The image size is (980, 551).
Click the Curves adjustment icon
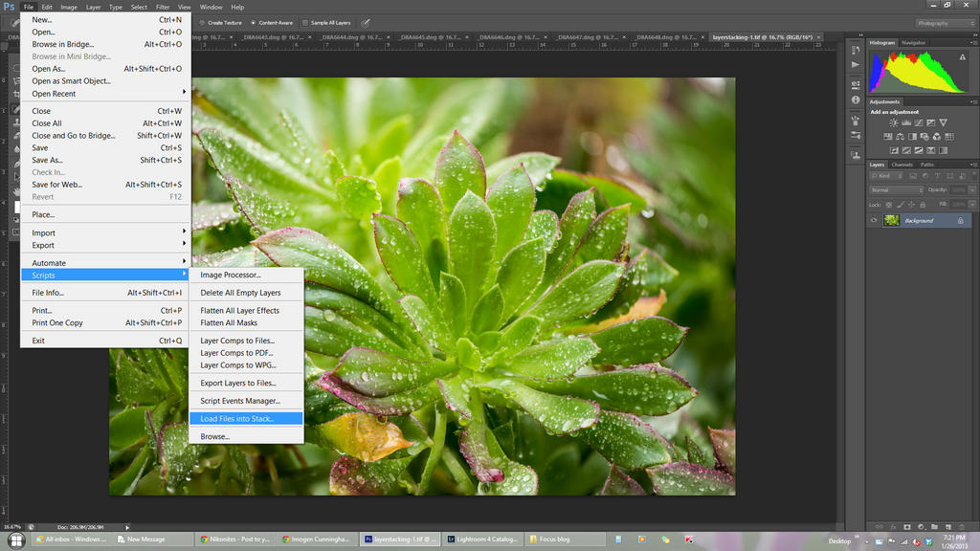coord(919,123)
